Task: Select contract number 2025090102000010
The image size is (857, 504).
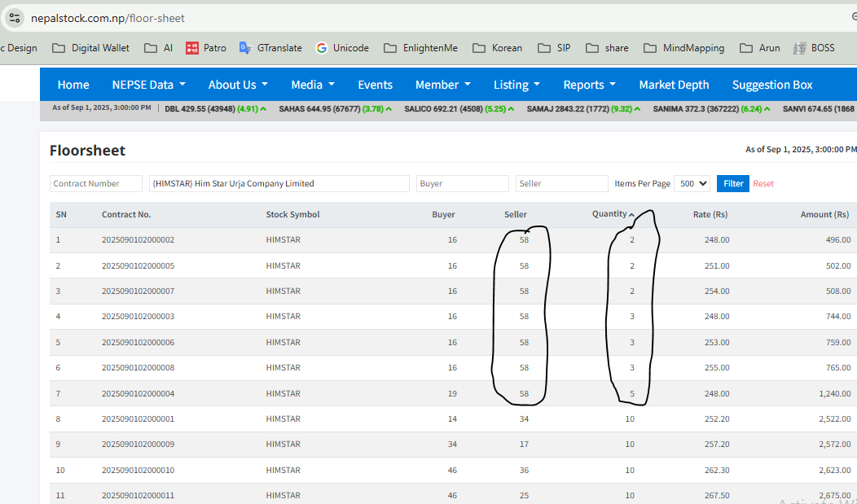Action: pyautogui.click(x=138, y=470)
